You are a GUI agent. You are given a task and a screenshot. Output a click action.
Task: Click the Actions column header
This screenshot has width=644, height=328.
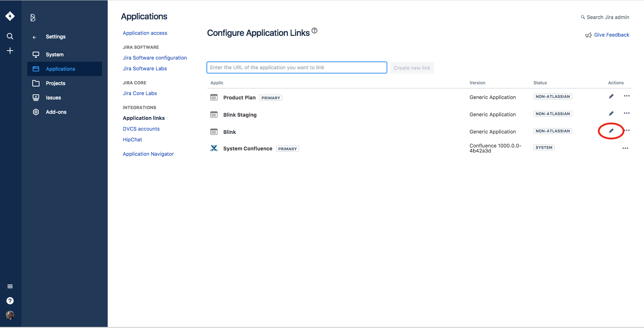616,83
